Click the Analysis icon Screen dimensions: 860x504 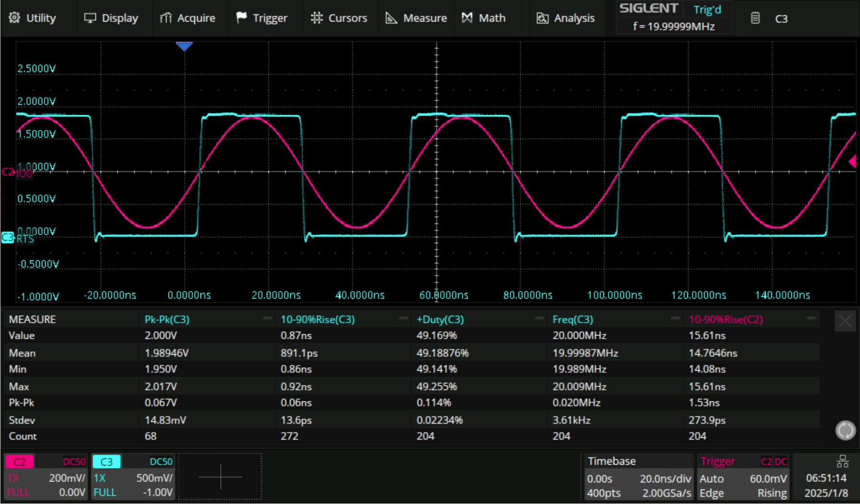click(x=542, y=18)
